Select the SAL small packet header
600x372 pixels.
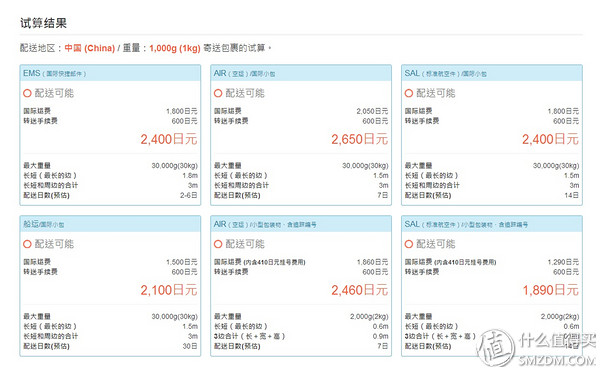pos(492,224)
